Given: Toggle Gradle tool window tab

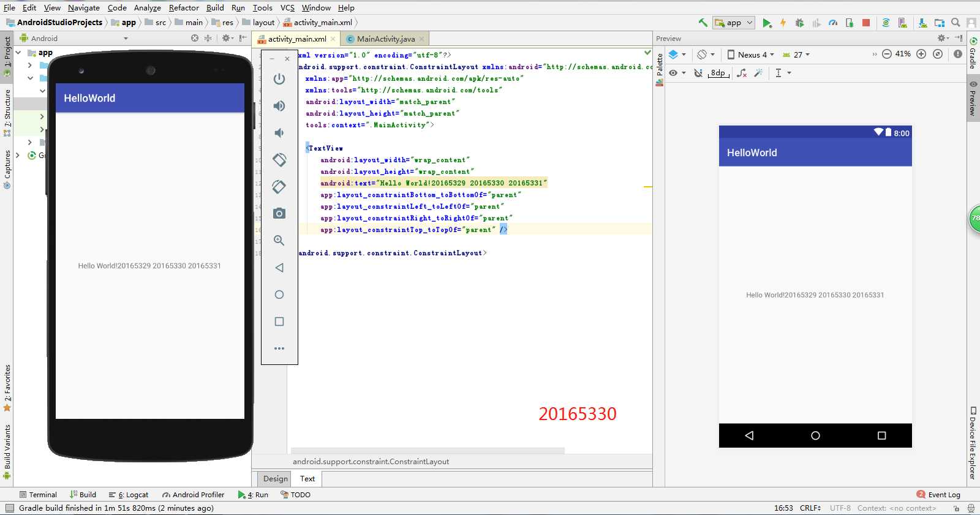Looking at the screenshot, I should tap(973, 53).
